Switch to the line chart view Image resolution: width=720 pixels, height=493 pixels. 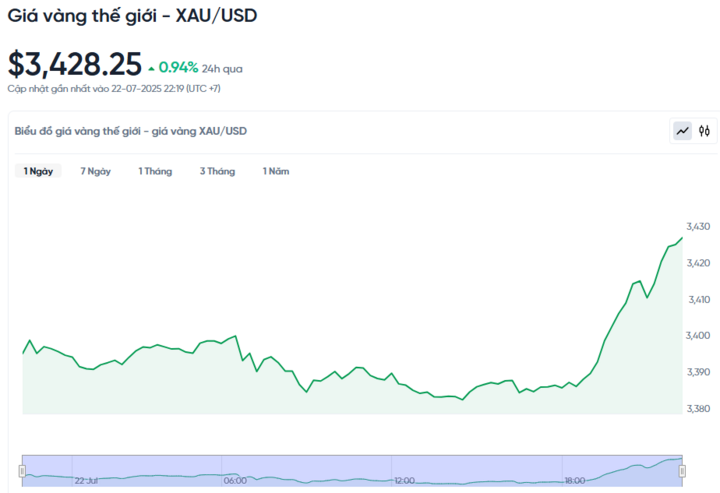683,131
